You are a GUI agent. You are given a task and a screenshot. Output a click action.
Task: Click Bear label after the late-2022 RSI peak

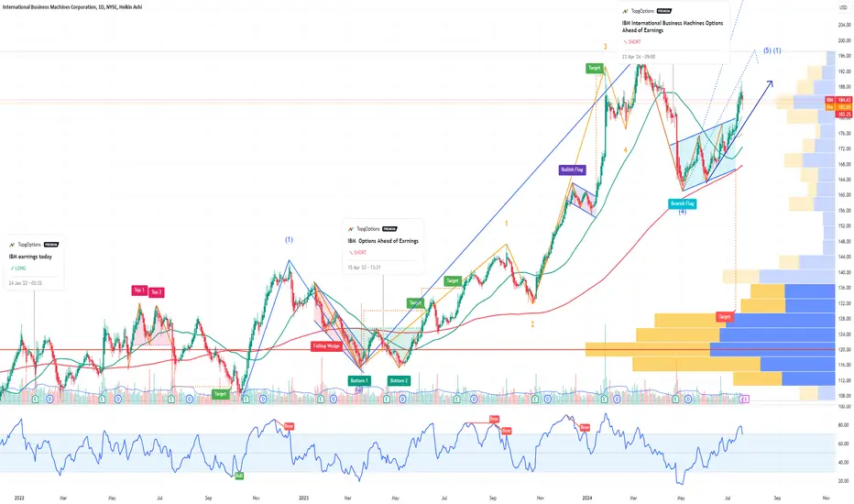289,426
